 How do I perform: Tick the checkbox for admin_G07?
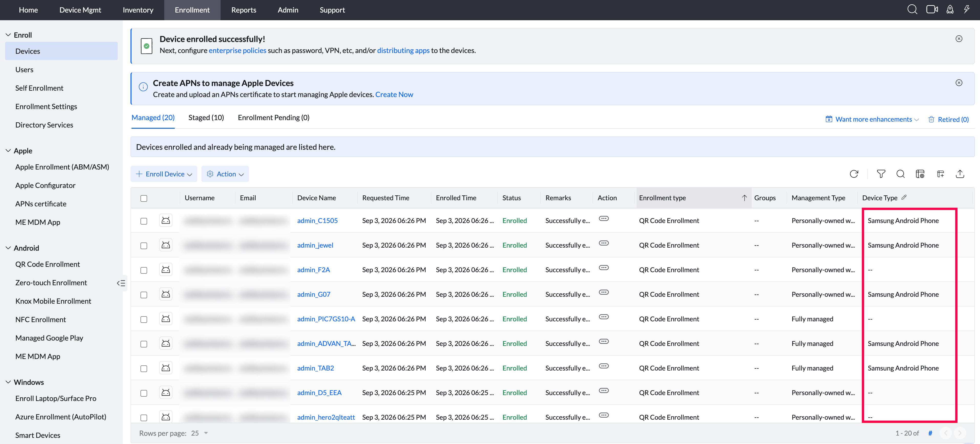click(144, 295)
